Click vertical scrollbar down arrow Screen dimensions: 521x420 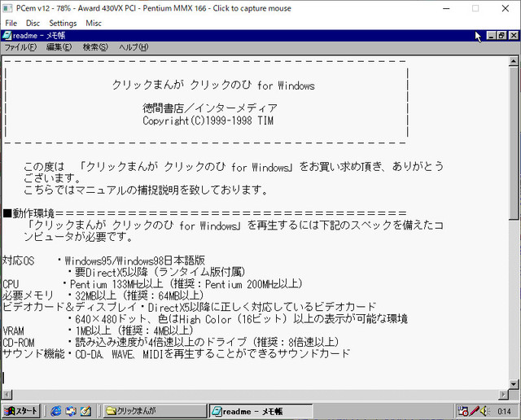pos(514,384)
